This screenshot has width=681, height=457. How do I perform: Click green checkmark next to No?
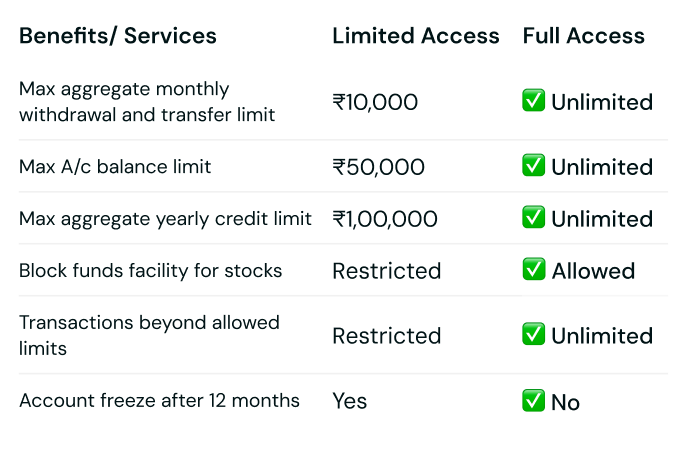pos(533,401)
